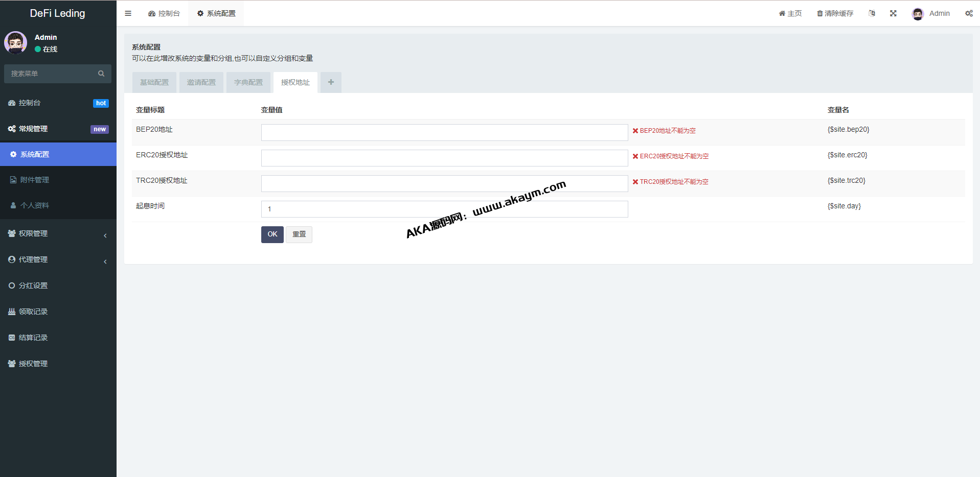980x477 pixels.
Task: Open the Admin user menu in the header
Action: tap(931, 13)
